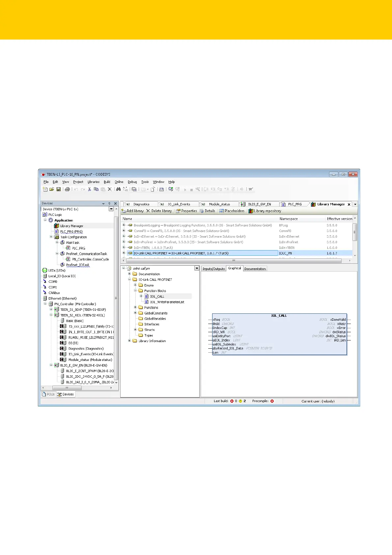Screen dimensions: 392x555
Task: Switch to the Documentation tab
Action: point(255,269)
